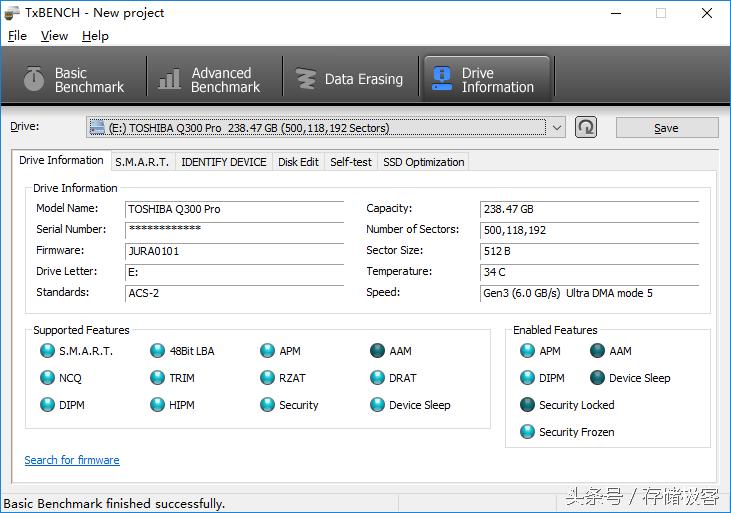Click the Device Sleep enabled feature indicator
The height and width of the screenshot is (513, 731).
(597, 378)
